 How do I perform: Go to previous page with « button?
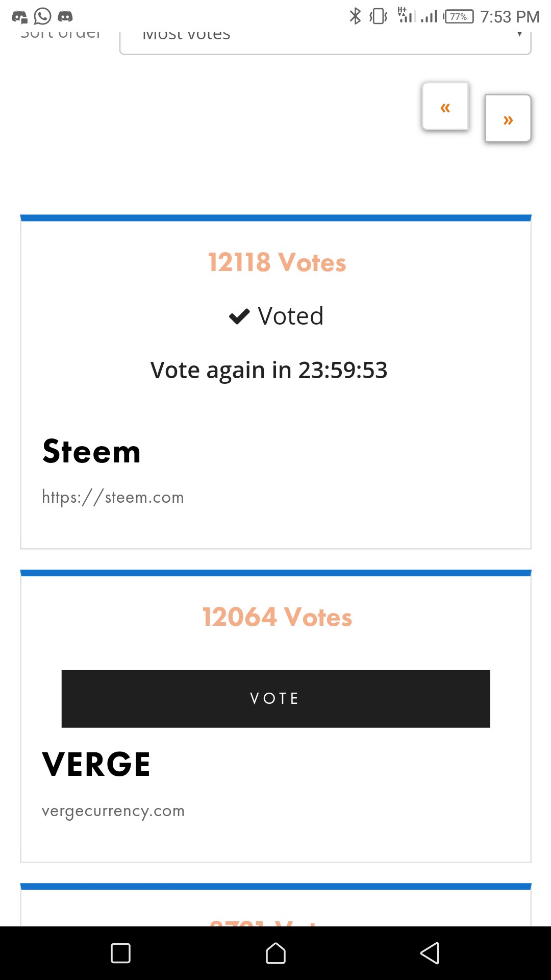[x=445, y=107]
